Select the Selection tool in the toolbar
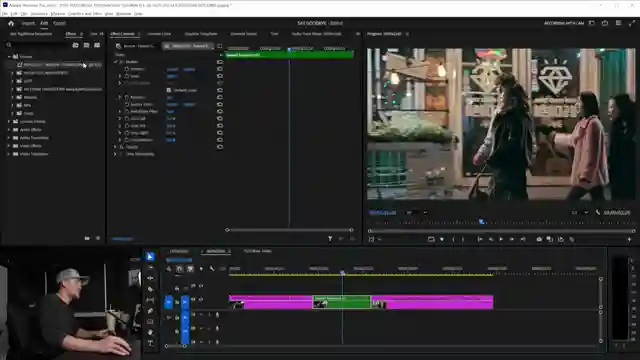This screenshot has width=640, height=360. click(x=150, y=256)
